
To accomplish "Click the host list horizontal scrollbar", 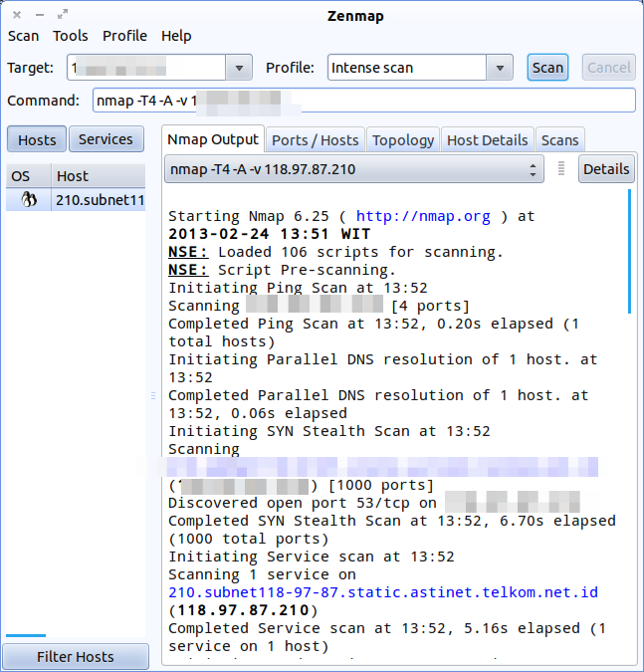I will [26, 635].
